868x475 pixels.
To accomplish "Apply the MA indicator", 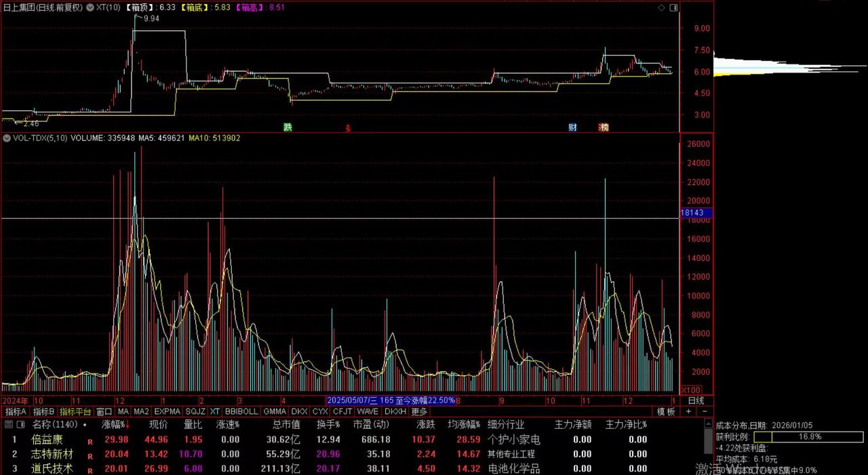I will click(123, 411).
